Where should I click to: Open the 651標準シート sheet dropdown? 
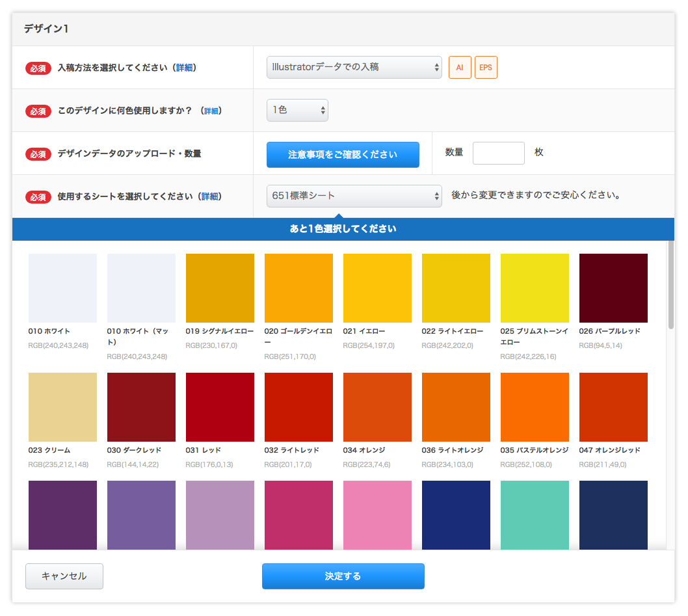(354, 196)
